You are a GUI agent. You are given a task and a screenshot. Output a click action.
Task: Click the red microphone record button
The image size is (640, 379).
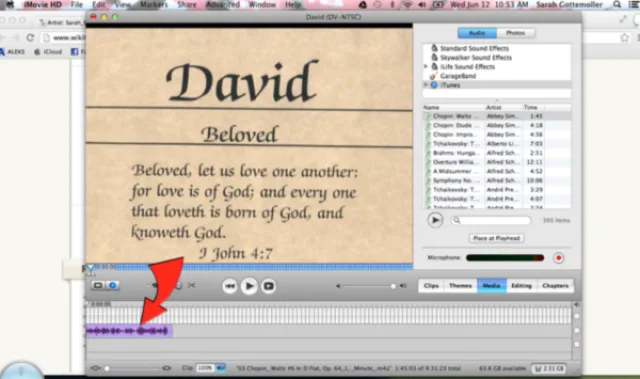coord(558,258)
